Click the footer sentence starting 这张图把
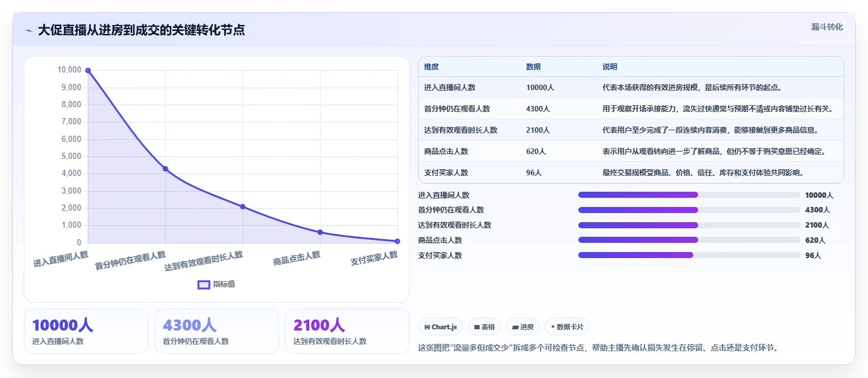 coord(598,348)
